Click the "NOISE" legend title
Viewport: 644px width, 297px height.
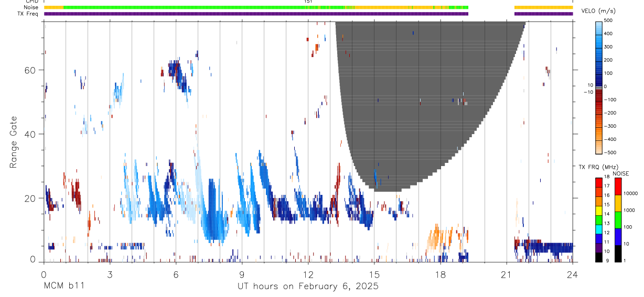click(621, 173)
